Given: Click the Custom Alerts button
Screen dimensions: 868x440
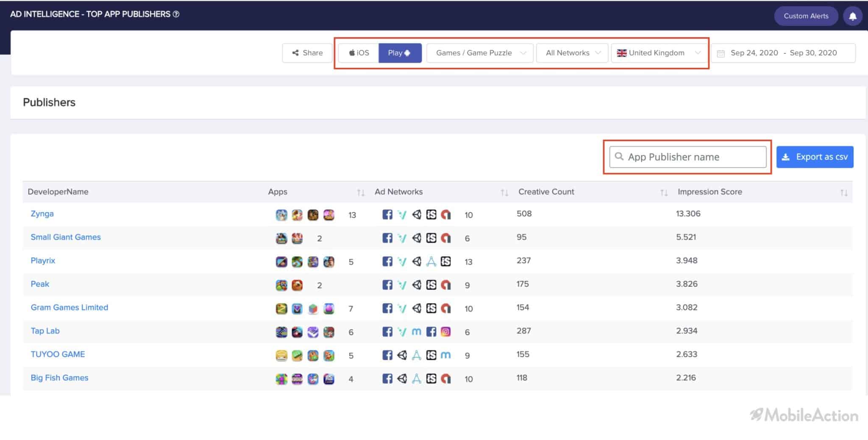Looking at the screenshot, I should click(806, 16).
